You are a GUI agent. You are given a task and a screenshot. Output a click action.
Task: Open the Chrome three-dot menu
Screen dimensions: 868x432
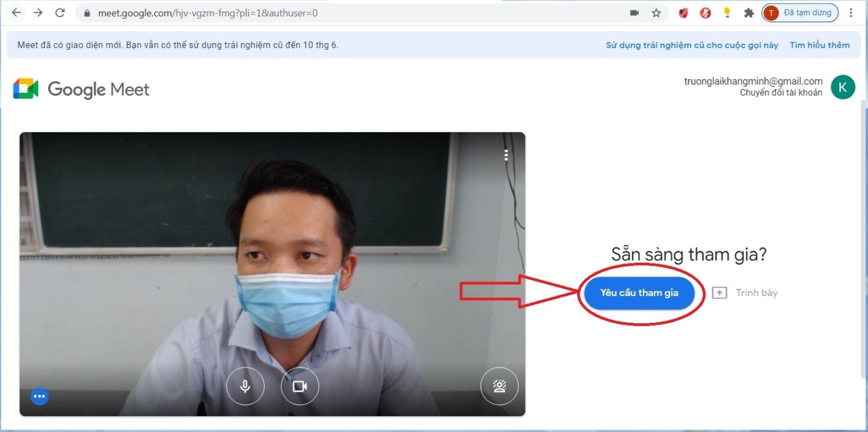(851, 13)
